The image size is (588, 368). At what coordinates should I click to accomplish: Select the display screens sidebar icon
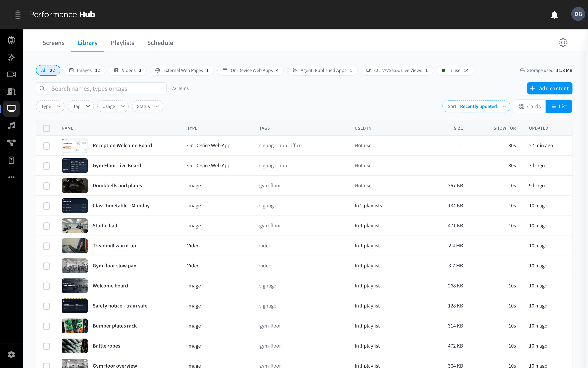11,109
